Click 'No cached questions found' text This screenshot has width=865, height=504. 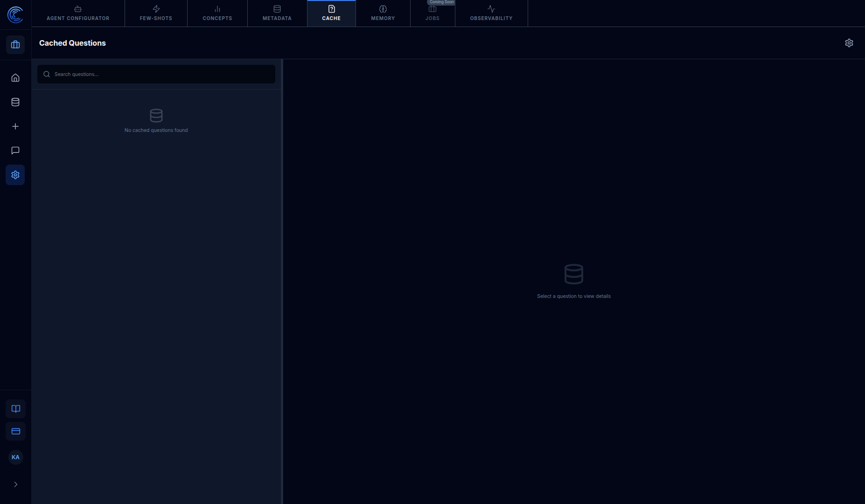pos(156,130)
